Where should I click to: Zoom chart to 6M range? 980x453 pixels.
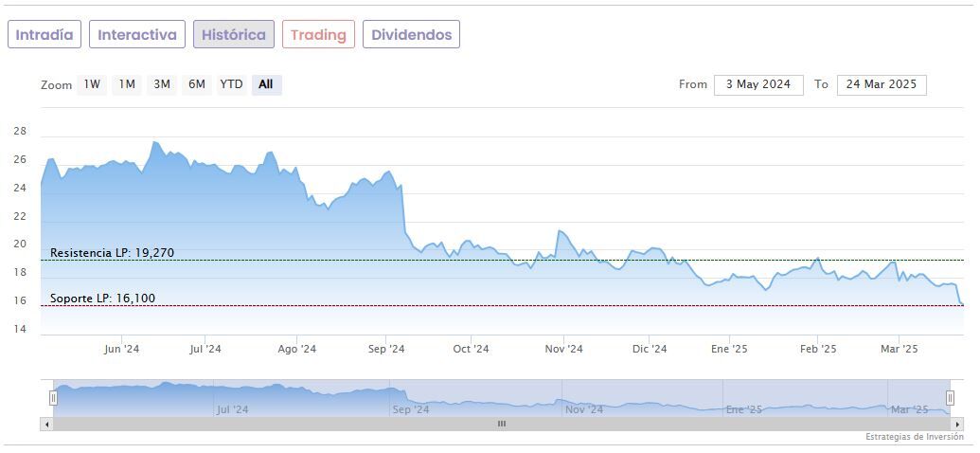point(197,84)
